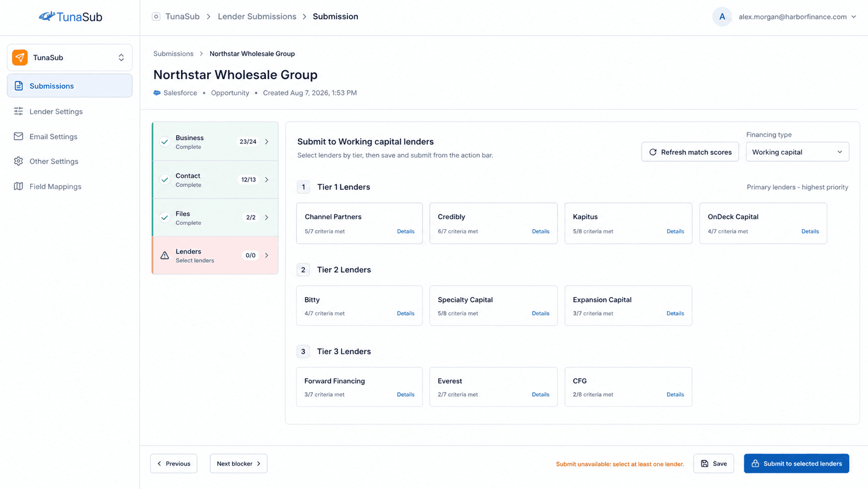This screenshot has height=489, width=868.
Task: Click the CFG lender card
Action: [x=628, y=387]
